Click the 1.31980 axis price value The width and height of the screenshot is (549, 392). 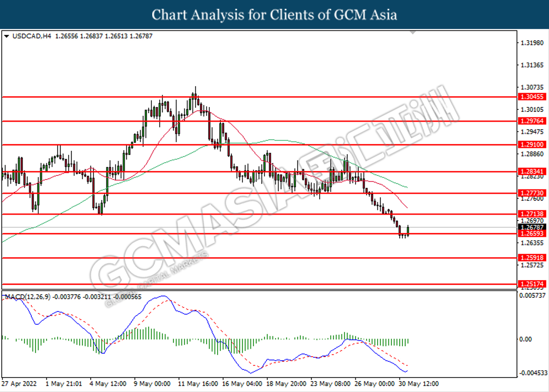pyautogui.click(x=532, y=43)
